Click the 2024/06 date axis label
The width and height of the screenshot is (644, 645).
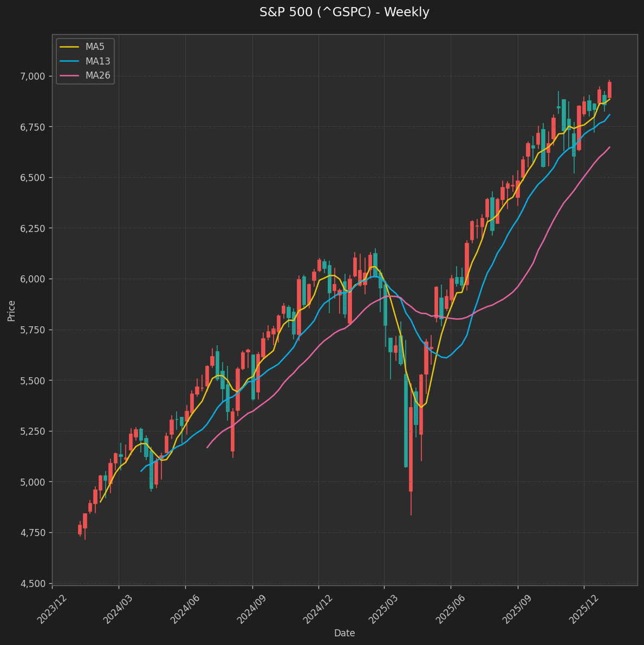[x=185, y=609]
